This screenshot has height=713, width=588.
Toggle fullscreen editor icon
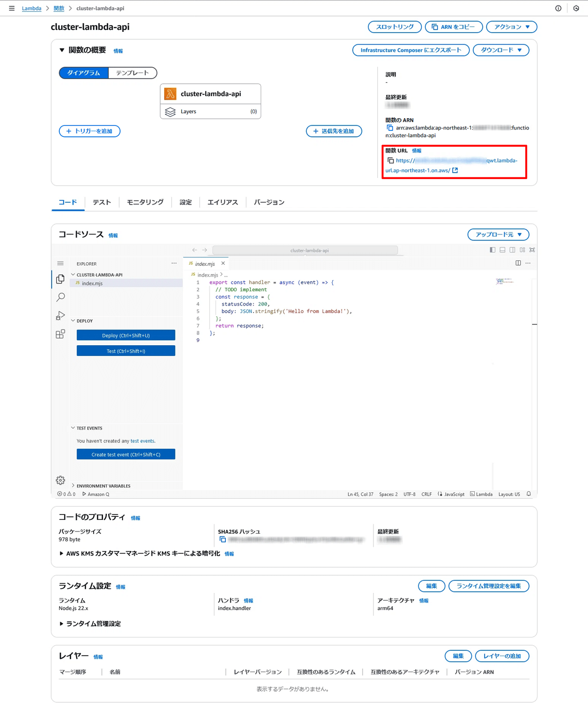click(532, 250)
